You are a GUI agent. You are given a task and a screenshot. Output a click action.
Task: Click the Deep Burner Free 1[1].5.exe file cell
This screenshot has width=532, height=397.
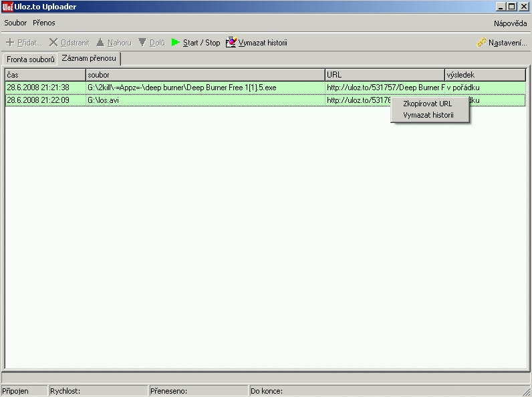(205, 88)
